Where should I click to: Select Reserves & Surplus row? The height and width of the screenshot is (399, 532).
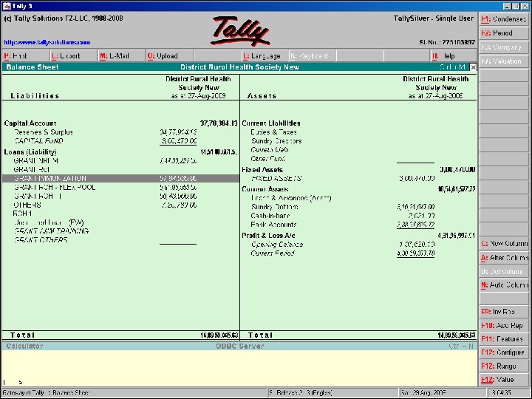pos(44,132)
